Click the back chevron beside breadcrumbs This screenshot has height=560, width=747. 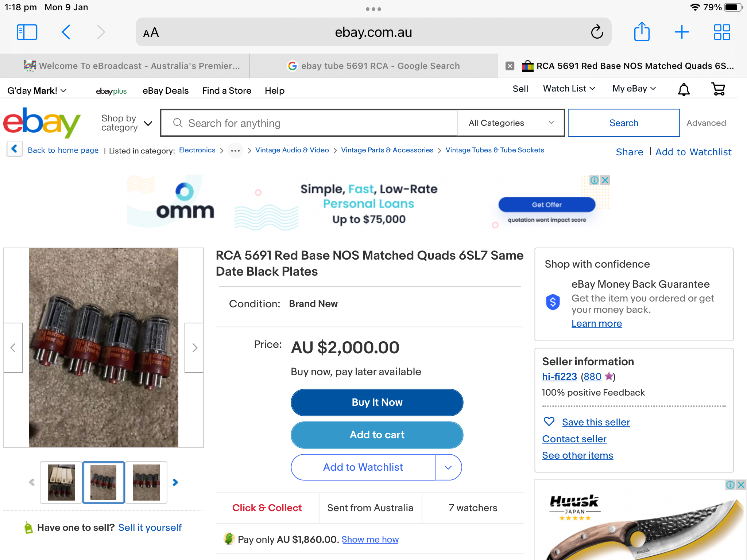point(15,149)
